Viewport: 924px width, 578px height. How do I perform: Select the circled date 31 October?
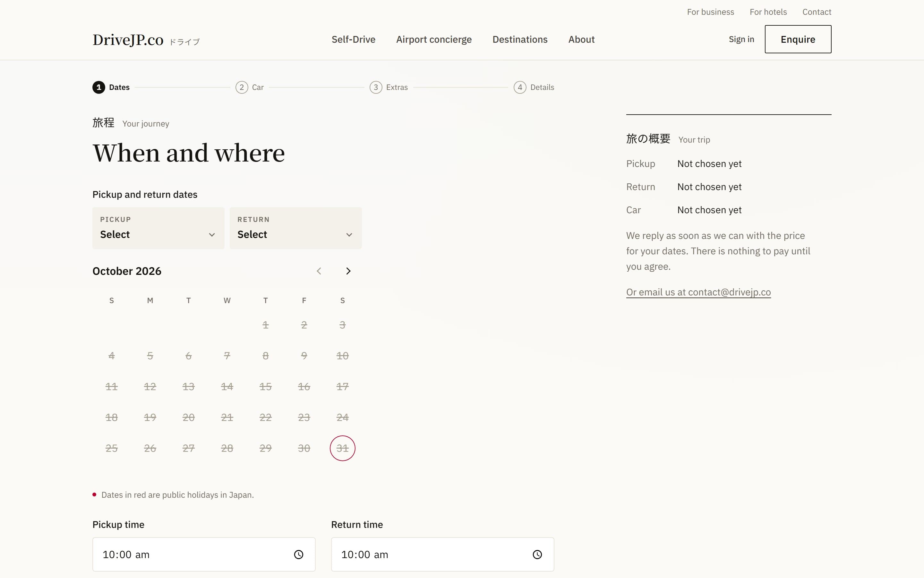[343, 448]
